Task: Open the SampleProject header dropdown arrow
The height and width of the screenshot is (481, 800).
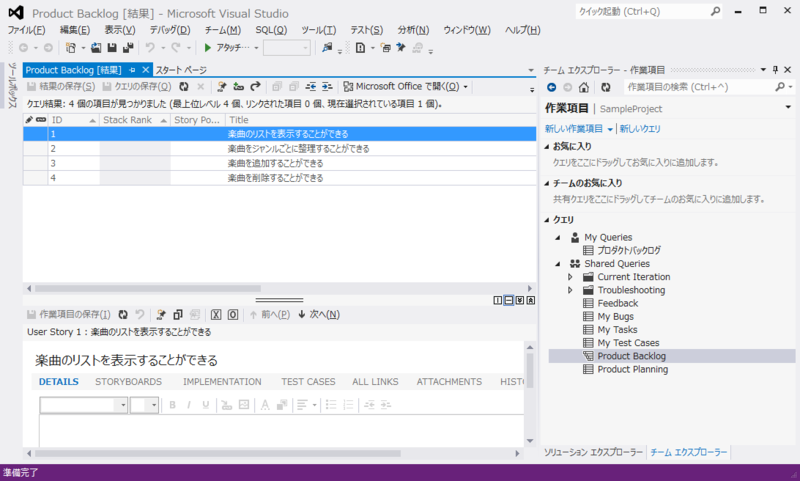Action: coord(788,107)
